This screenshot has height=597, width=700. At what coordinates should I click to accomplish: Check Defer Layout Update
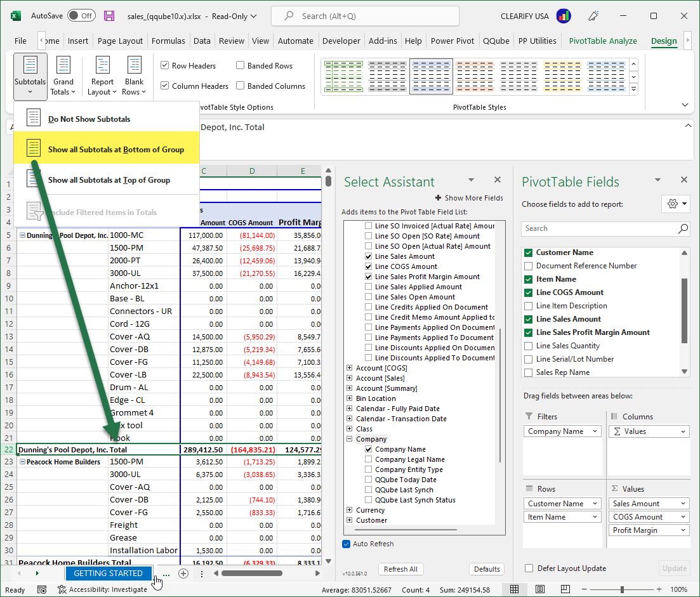coord(529,568)
